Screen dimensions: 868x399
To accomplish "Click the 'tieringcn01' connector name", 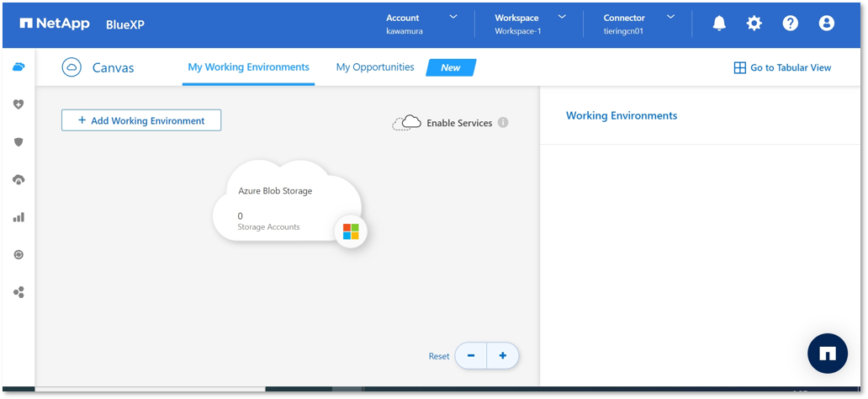I will click(x=623, y=32).
